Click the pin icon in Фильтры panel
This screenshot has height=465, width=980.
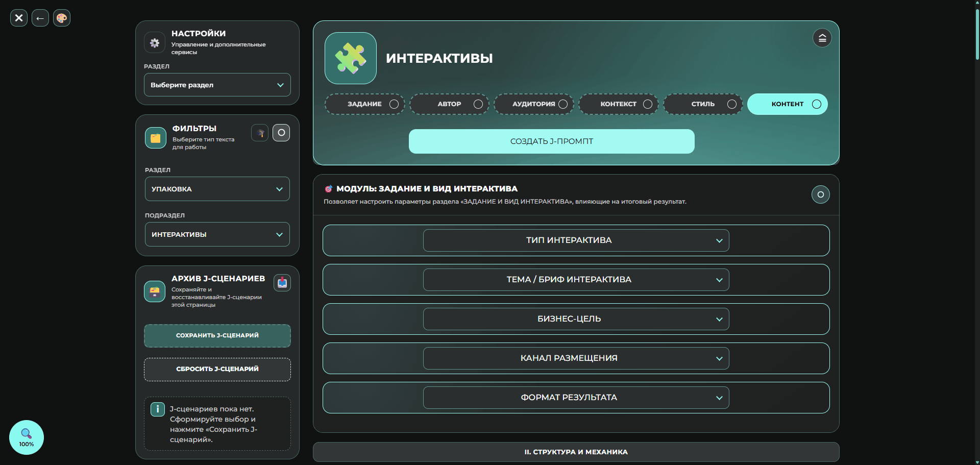click(x=260, y=133)
